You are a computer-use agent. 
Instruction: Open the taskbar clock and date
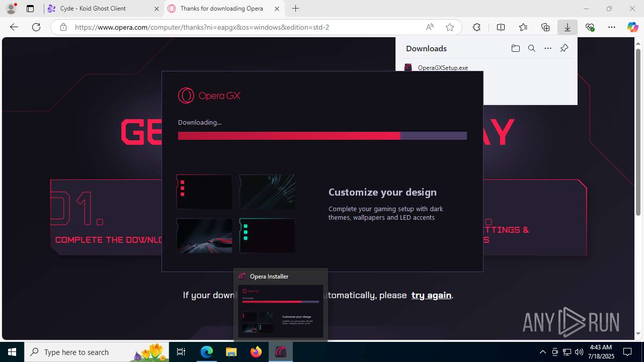coord(601,352)
